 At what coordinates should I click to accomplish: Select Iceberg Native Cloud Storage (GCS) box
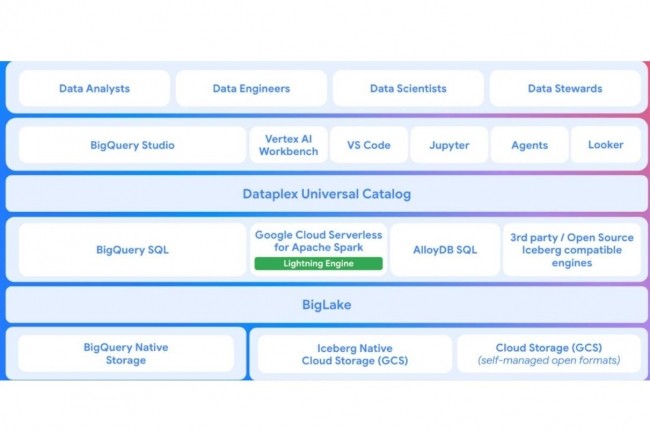coord(355,354)
